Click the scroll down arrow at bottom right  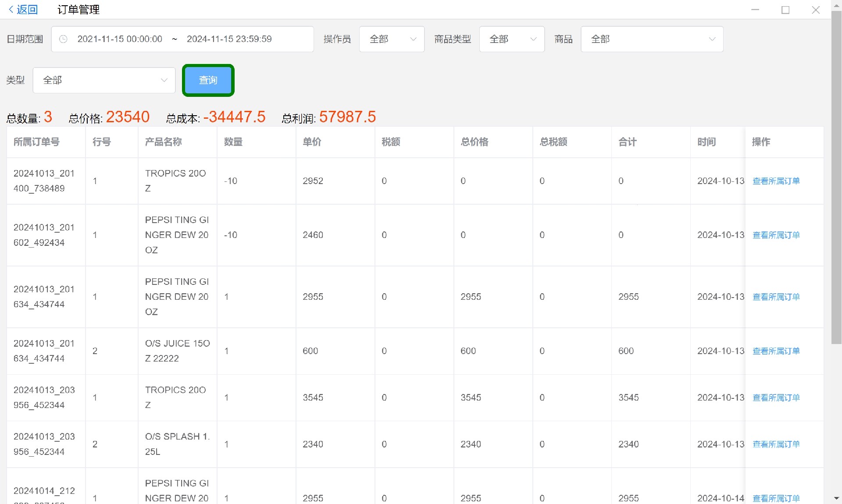click(836, 498)
